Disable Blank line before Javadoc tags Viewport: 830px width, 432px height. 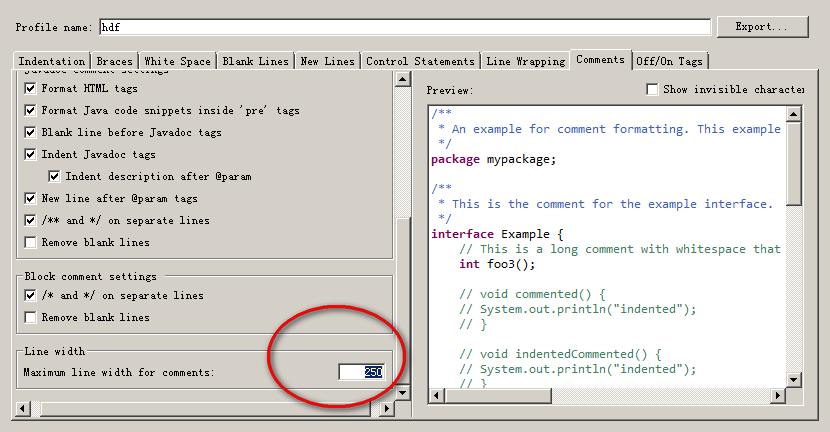coord(30,133)
